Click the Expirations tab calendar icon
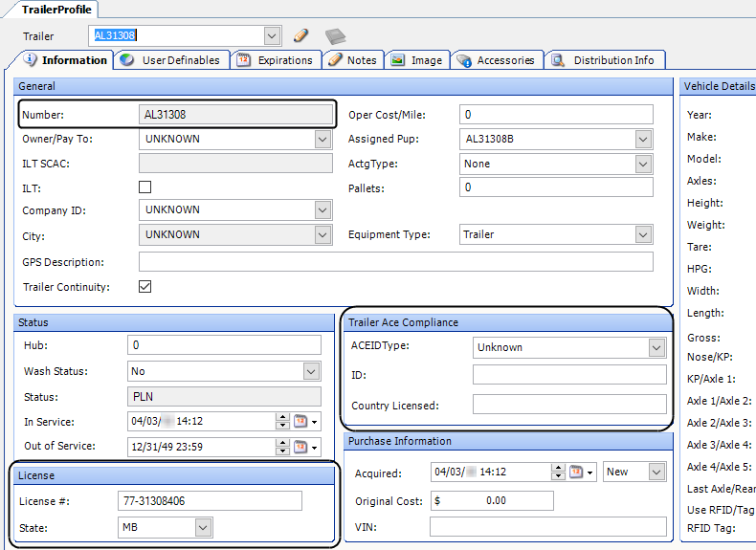 click(244, 59)
